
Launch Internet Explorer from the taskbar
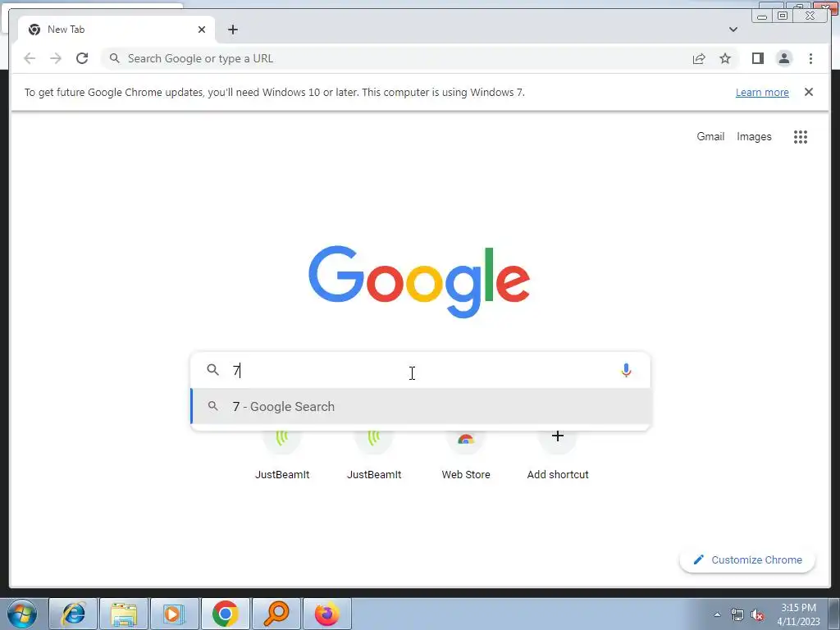pos(73,614)
